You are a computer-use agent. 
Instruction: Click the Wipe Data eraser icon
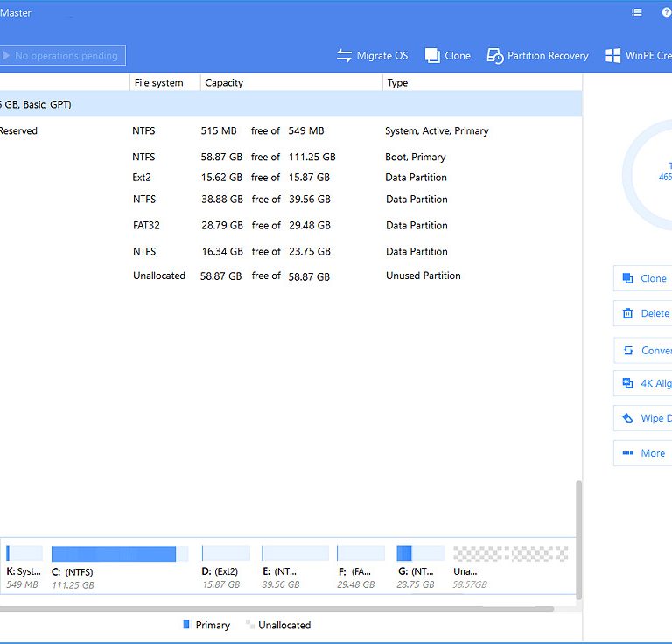[627, 418]
